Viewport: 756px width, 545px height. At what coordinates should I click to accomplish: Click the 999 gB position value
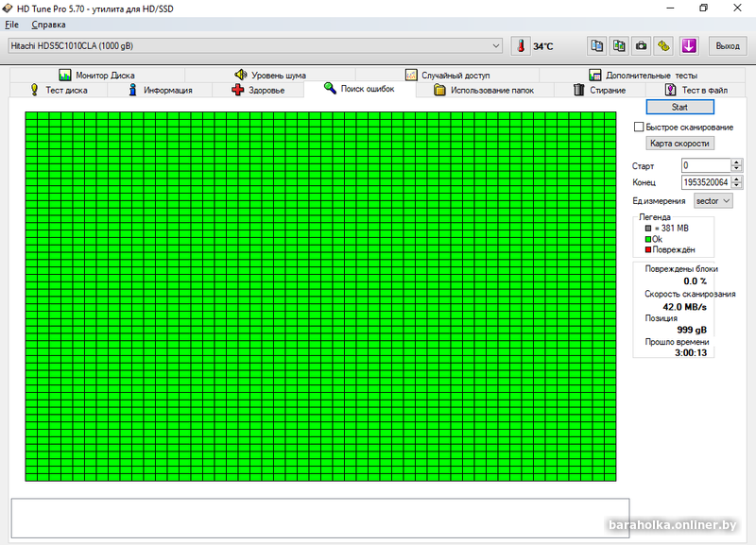pyautogui.click(x=692, y=330)
